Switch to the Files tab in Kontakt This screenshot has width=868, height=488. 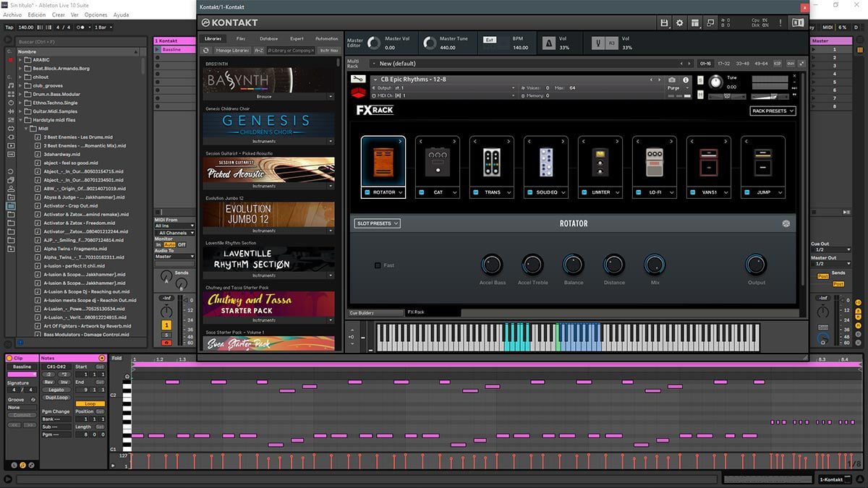pyautogui.click(x=241, y=38)
